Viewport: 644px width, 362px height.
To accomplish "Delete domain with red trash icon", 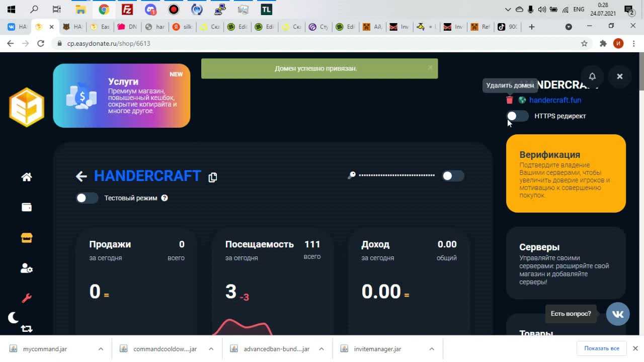I will (510, 100).
